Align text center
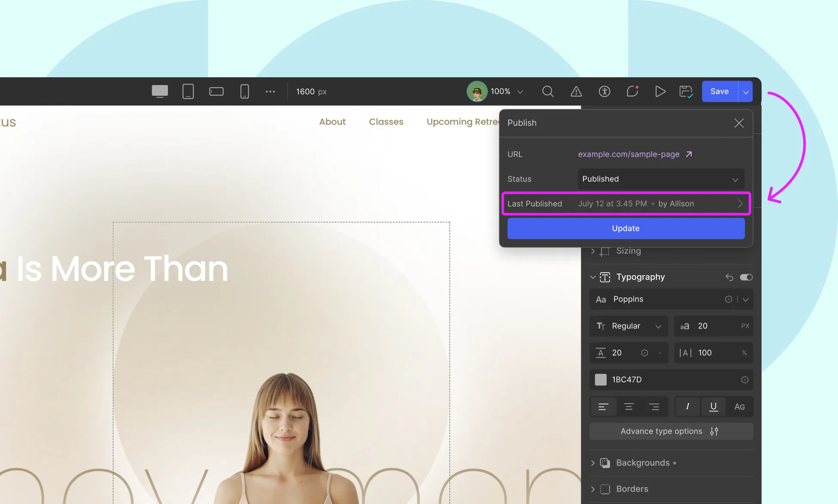 pos(628,407)
